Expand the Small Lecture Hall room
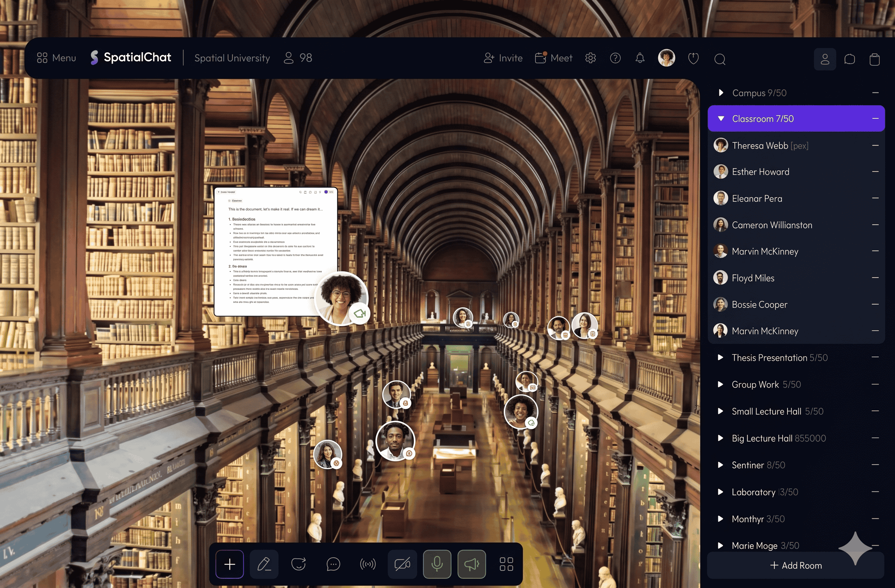 click(x=720, y=411)
